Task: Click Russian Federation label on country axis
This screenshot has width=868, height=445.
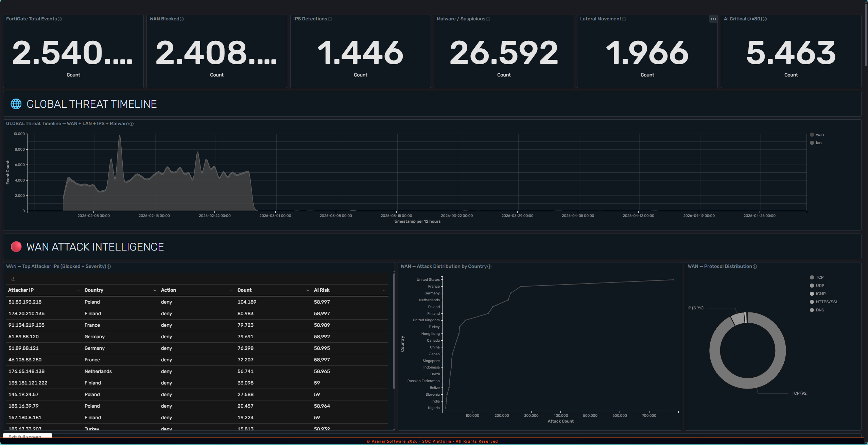Action: [423, 381]
